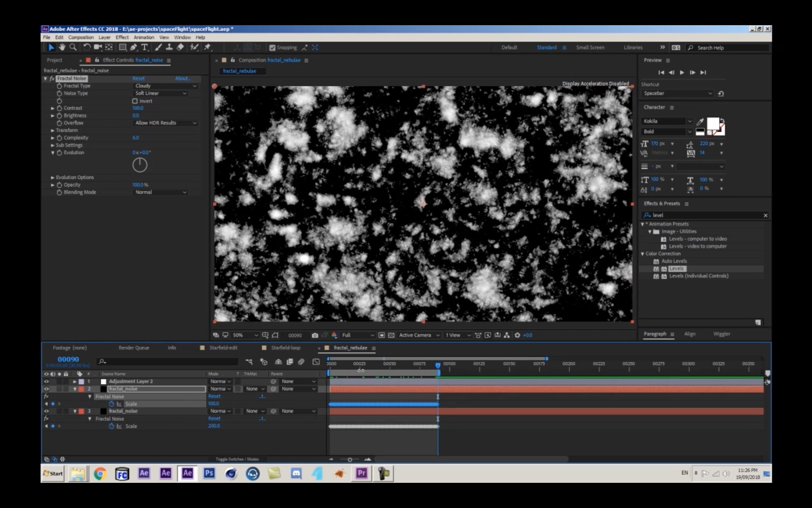This screenshot has width=812, height=508.
Task: Select the Rectangle shape tool
Action: 123,47
